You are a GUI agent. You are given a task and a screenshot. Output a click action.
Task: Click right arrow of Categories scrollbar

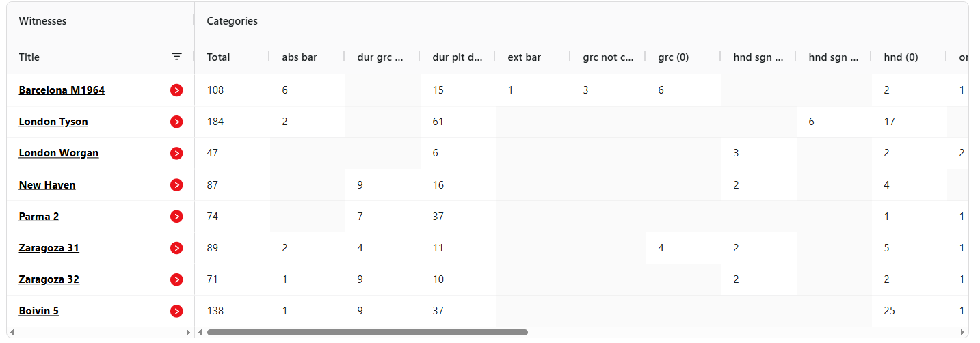(x=964, y=333)
